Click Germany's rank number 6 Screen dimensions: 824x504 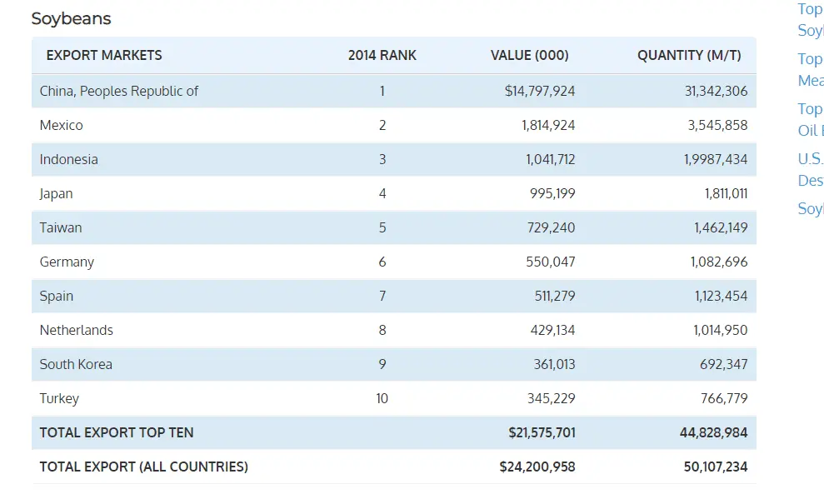click(382, 262)
